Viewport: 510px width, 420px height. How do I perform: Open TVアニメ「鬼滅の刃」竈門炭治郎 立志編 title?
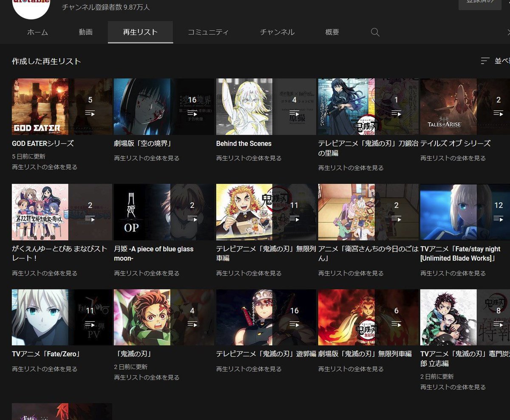click(x=465, y=359)
